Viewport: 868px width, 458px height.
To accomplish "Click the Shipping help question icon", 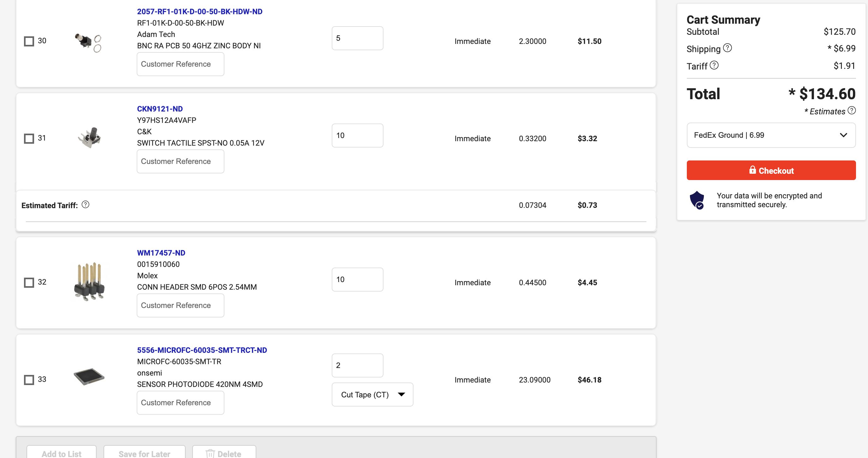I will (x=728, y=48).
